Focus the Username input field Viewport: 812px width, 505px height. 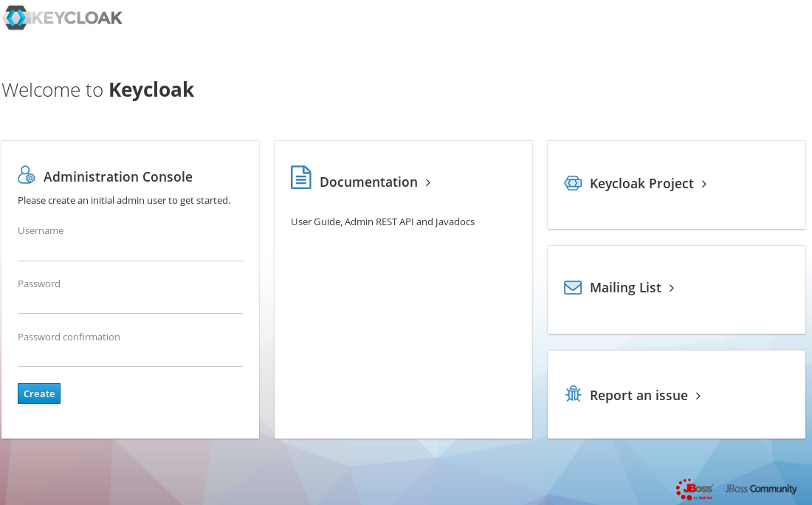(130, 251)
